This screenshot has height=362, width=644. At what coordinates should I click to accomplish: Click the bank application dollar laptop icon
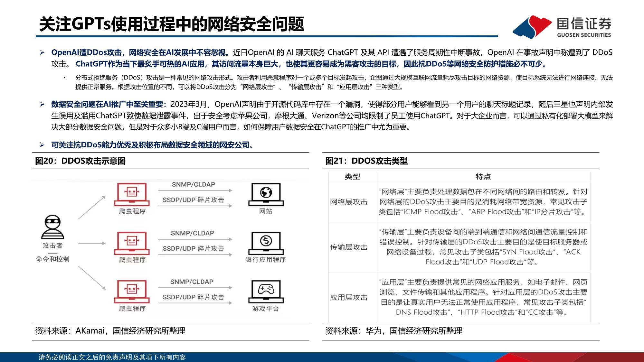(x=266, y=243)
